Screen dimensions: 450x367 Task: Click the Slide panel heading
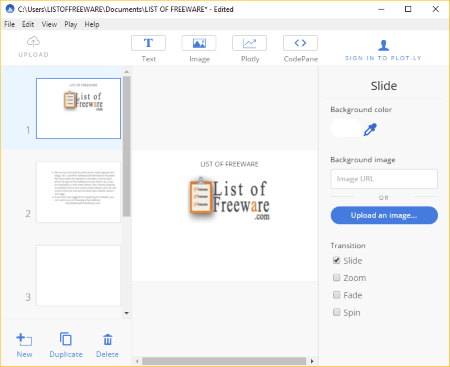pos(384,86)
